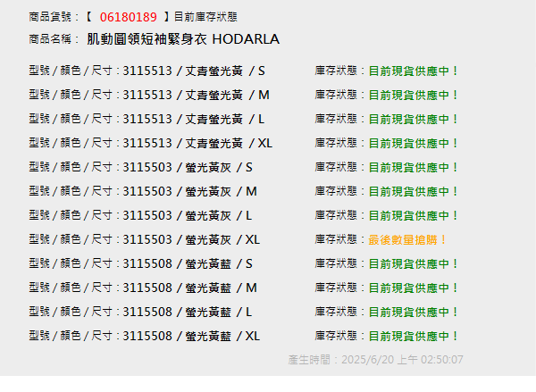Click the stock status for 螢光黃灰 size L

[413, 215]
